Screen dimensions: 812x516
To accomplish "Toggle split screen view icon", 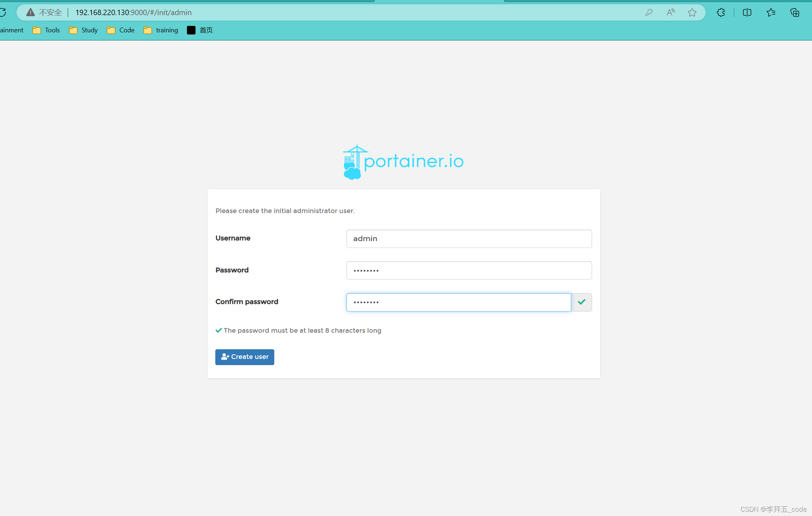I will (747, 13).
